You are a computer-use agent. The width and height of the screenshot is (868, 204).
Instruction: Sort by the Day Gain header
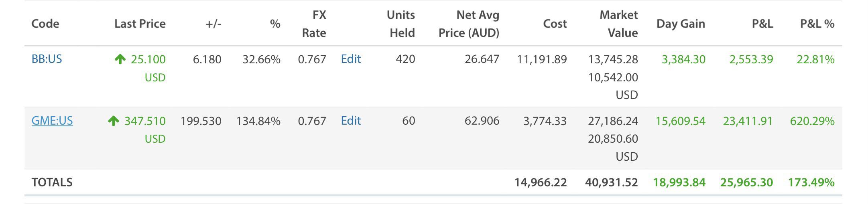(x=681, y=24)
